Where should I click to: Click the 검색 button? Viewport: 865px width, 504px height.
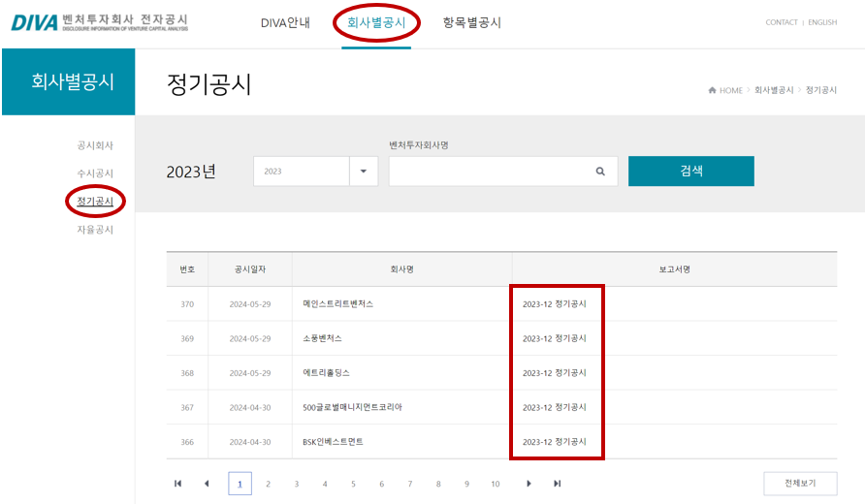click(x=691, y=171)
